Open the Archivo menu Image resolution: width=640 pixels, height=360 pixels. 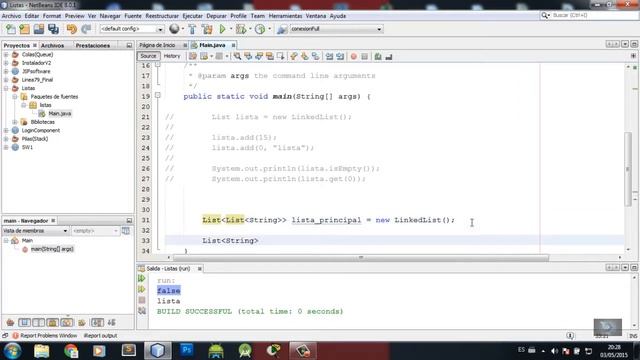pyautogui.click(x=11, y=16)
